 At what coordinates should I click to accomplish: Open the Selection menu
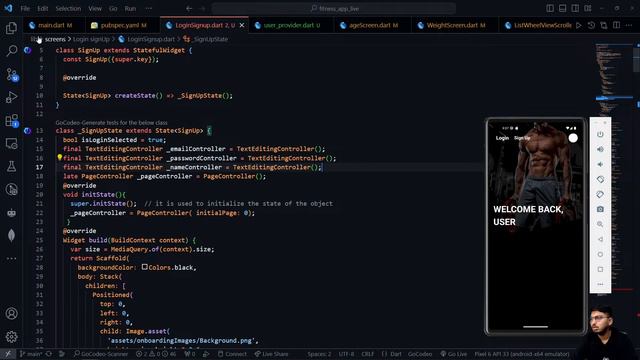[x=68, y=8]
